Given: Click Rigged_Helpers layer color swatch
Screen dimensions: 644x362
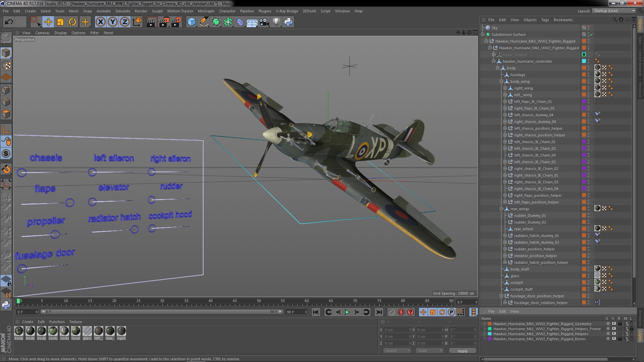Looking at the screenshot, I should pyautogui.click(x=490, y=334).
